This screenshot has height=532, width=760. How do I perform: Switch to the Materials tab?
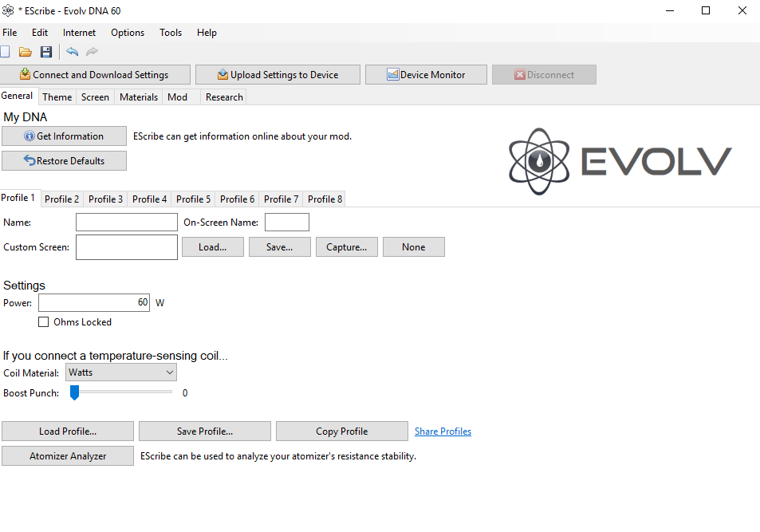pos(139,97)
